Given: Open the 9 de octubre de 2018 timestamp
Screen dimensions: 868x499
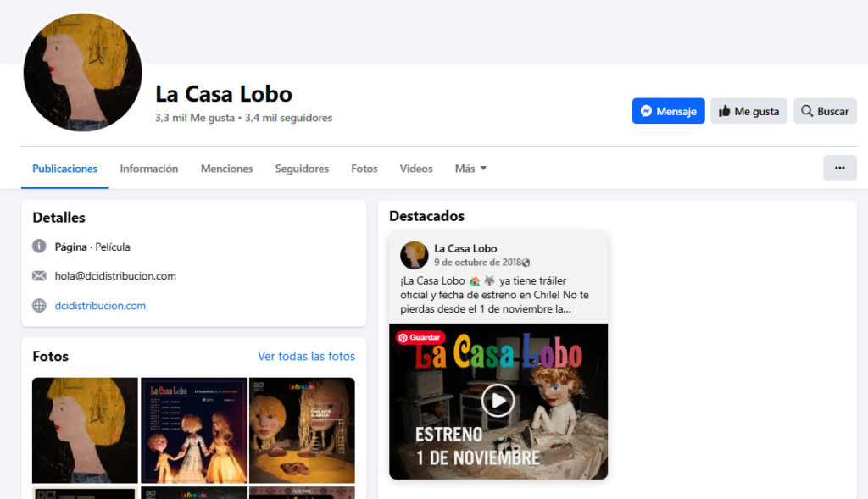Looking at the screenshot, I should 478,263.
